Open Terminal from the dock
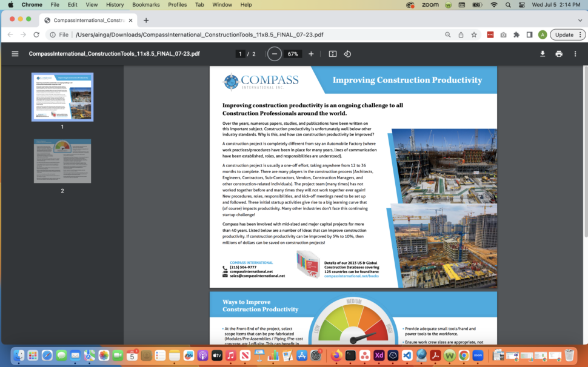 click(x=350, y=355)
